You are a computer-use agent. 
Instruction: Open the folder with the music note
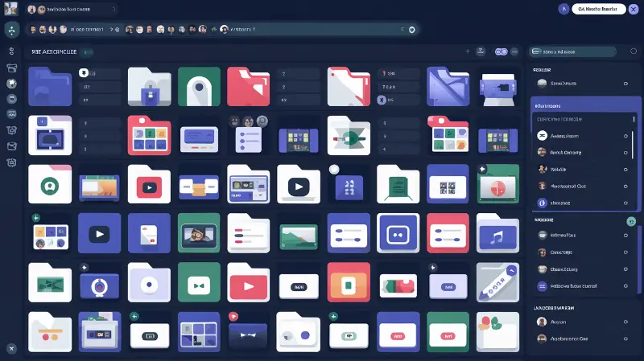497,233
